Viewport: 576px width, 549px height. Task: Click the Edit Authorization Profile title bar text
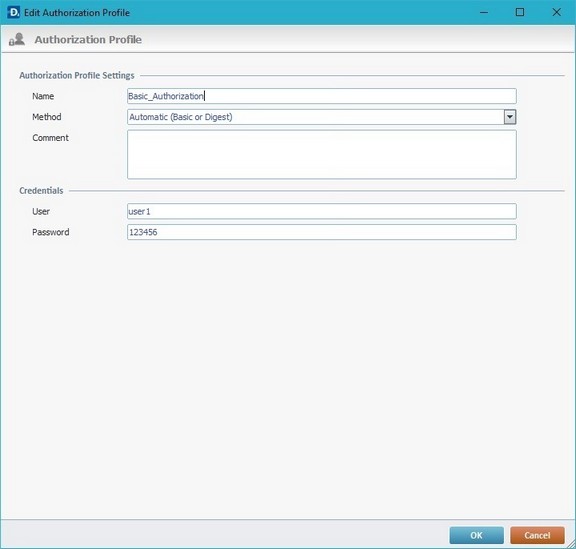coord(77,13)
